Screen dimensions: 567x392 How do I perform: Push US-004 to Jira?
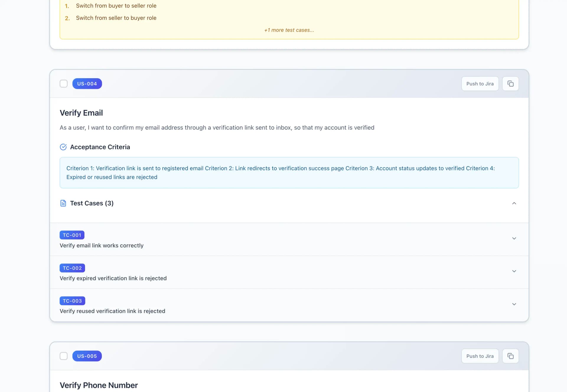[480, 84]
